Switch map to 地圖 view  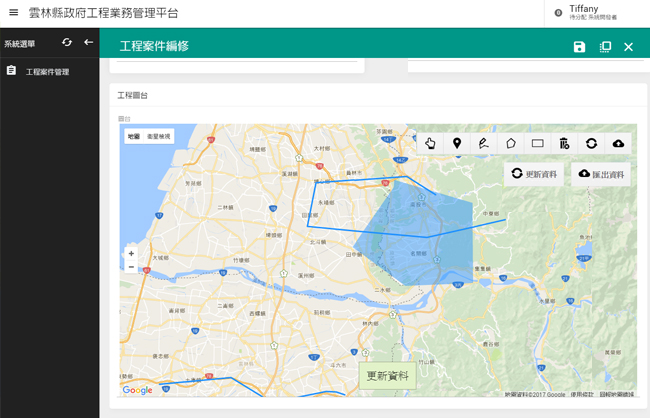pyautogui.click(x=134, y=136)
